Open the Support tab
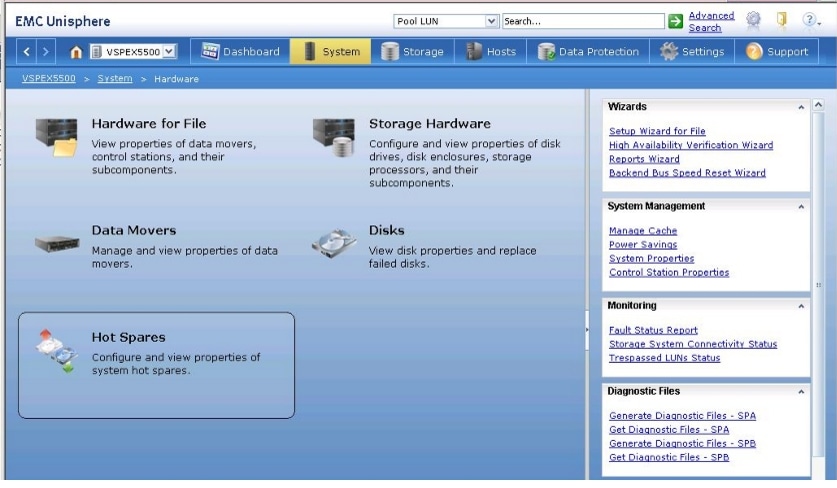The image size is (837, 488). coord(777,52)
